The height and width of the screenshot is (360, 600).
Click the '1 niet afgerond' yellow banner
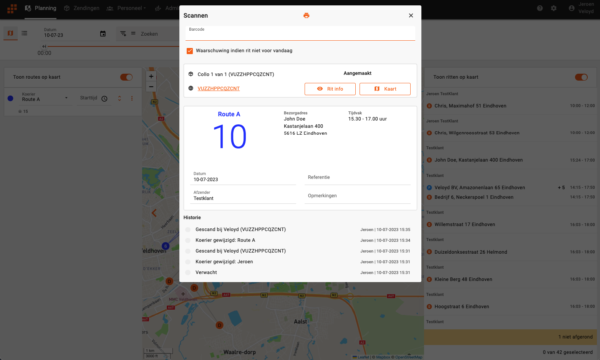[x=511, y=337]
